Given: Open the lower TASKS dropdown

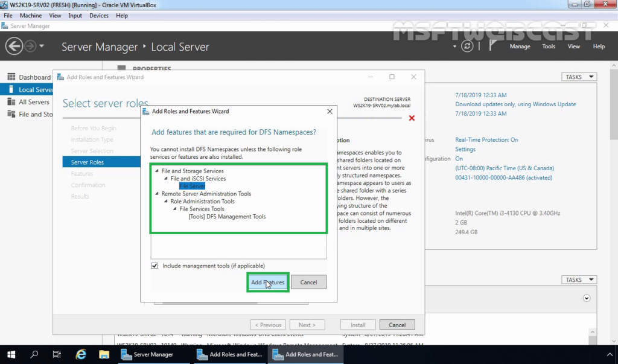Looking at the screenshot, I should [579, 279].
